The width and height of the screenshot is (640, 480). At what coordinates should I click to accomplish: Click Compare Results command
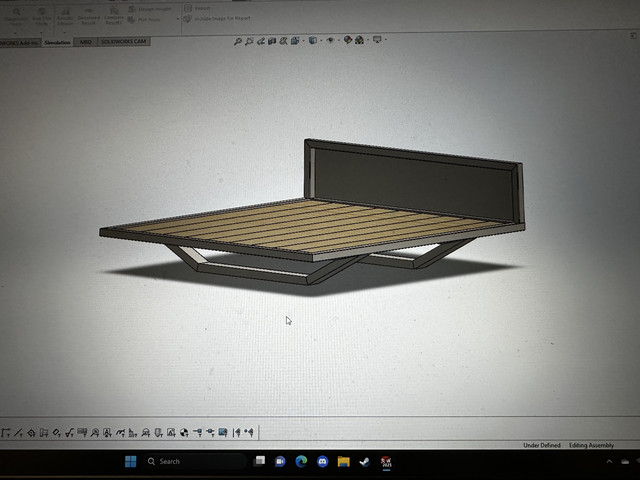coord(114,15)
